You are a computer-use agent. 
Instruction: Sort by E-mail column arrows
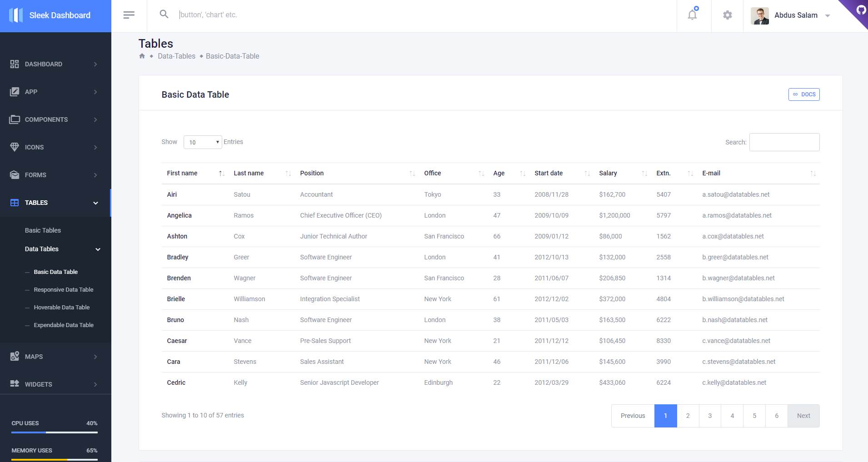[x=813, y=174]
